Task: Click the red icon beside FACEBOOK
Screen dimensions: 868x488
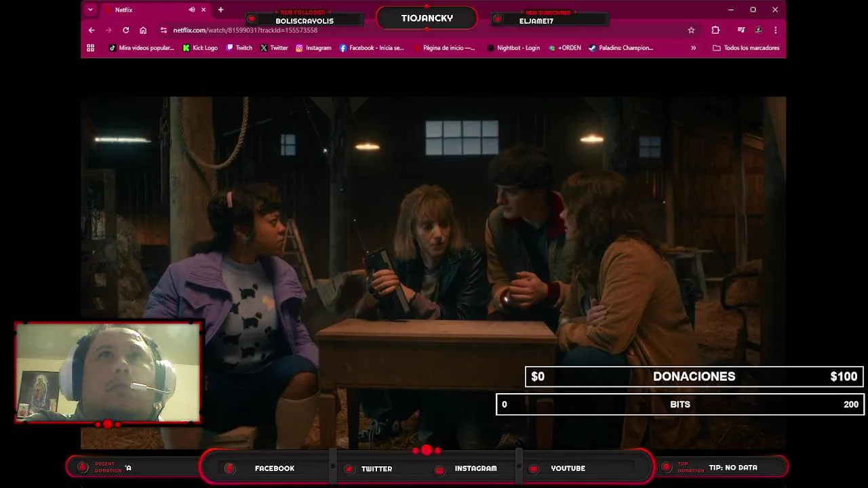Action: point(230,468)
